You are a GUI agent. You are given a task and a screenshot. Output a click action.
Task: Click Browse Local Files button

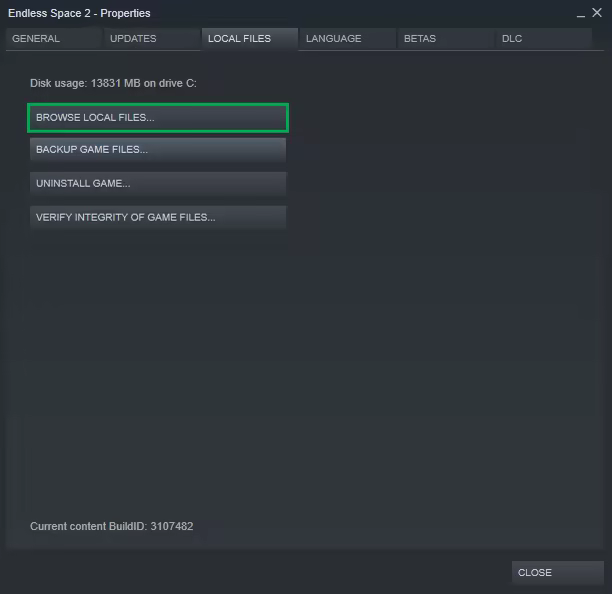click(158, 118)
